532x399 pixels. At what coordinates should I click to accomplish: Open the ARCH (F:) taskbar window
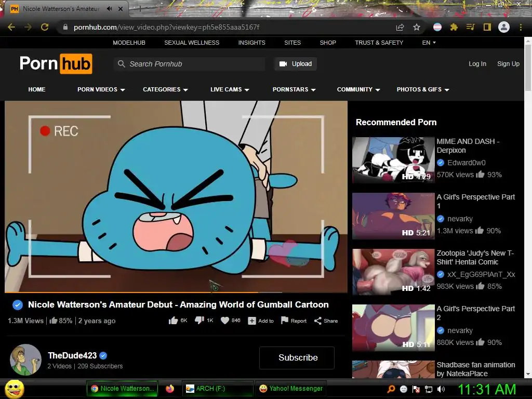pos(218,389)
